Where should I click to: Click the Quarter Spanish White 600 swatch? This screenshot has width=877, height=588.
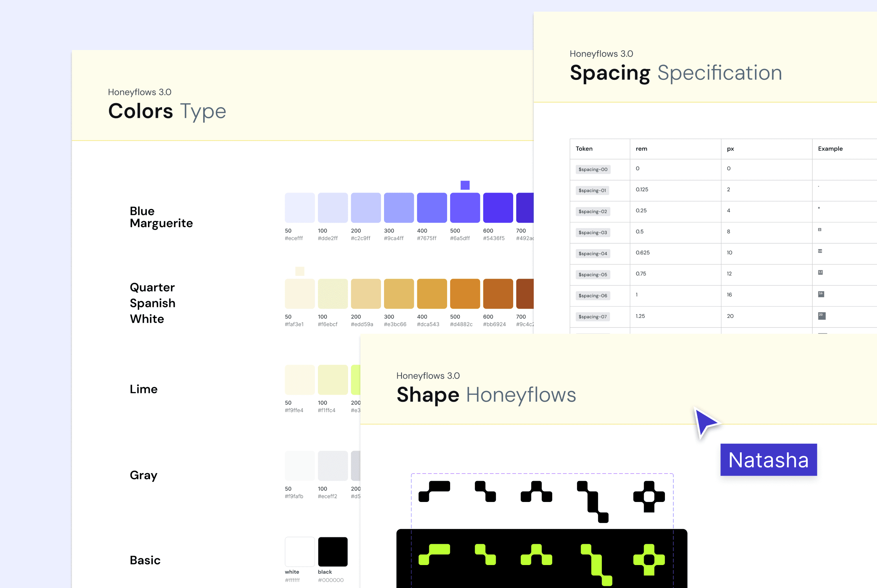click(498, 294)
